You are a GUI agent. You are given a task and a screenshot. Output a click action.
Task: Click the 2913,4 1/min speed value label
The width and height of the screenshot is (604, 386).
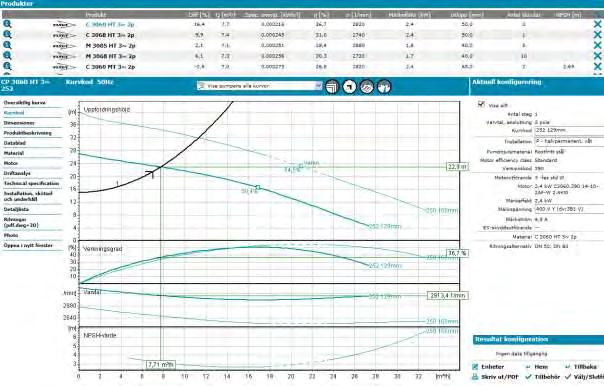point(447,295)
